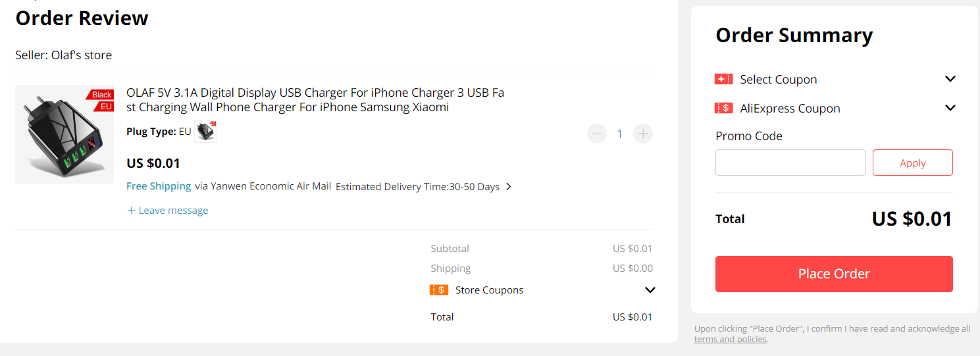Focus the Promo Code input field
980x356 pixels.
coord(790,163)
